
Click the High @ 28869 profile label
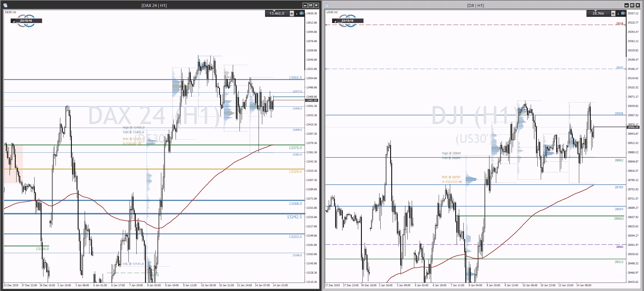pyautogui.click(x=451, y=153)
